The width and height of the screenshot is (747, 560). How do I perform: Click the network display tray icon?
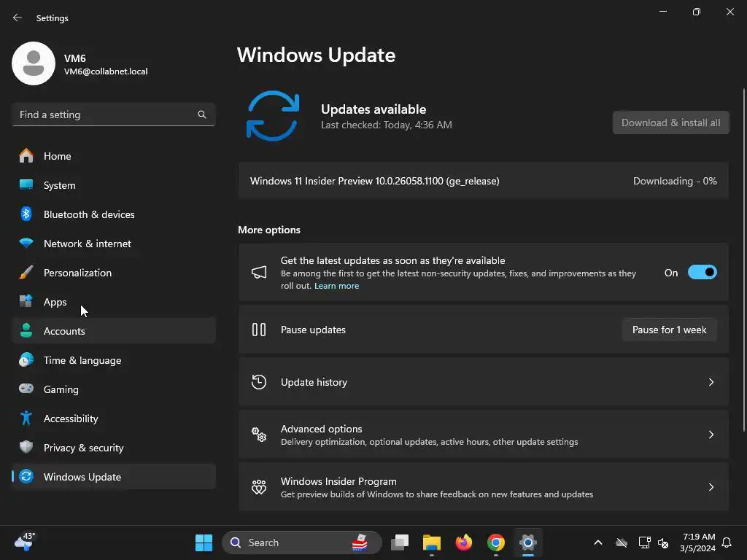pos(644,542)
